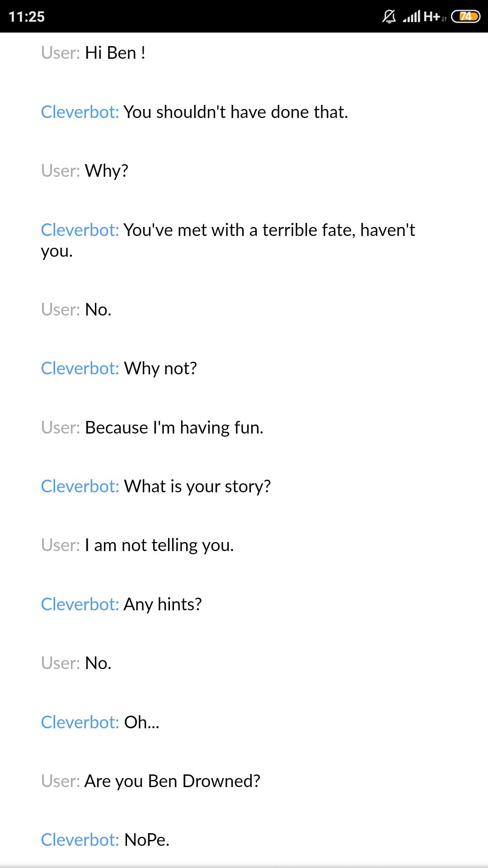Click Cleverbot label beside "Any hints?"
Image resolution: width=488 pixels, height=868 pixels.
[80, 604]
